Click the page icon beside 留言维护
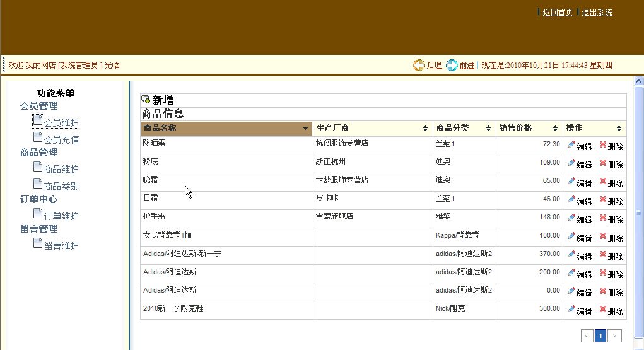This screenshot has width=644, height=350. (x=37, y=243)
